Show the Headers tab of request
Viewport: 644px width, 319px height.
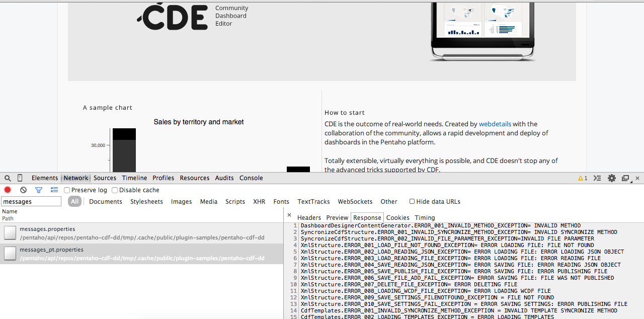coord(309,218)
